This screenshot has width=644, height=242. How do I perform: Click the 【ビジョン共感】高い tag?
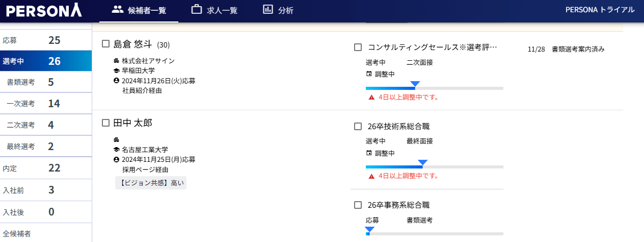point(151,183)
